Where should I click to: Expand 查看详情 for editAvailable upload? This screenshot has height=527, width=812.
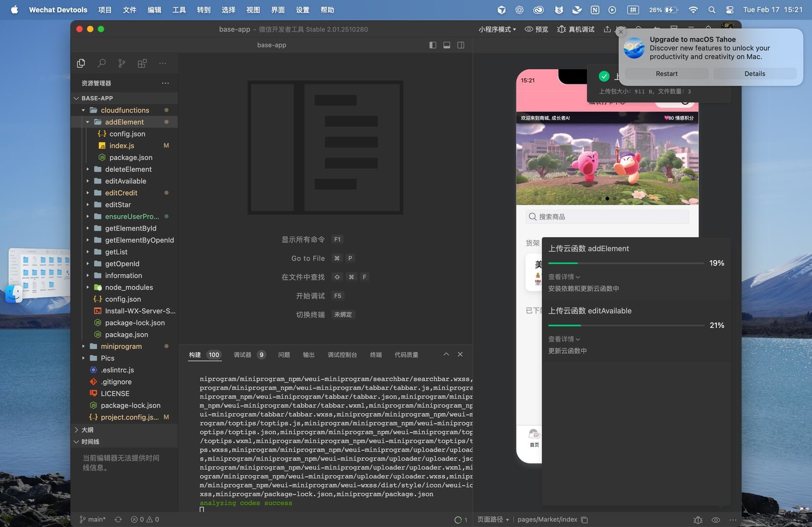564,339
